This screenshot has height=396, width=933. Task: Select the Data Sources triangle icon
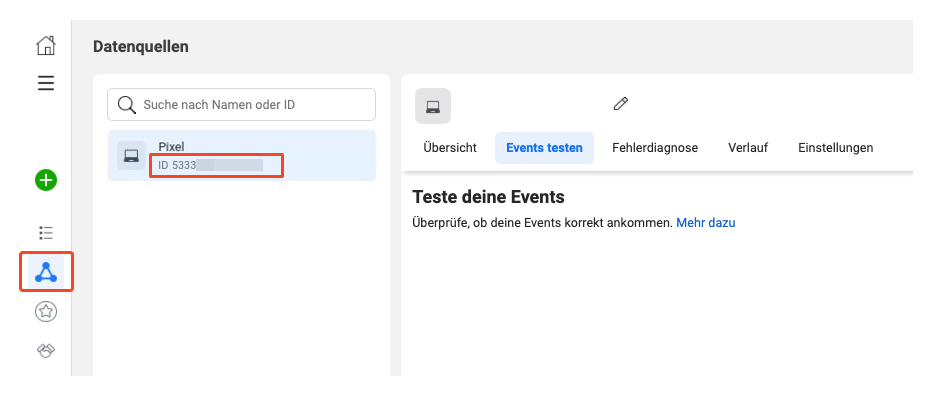click(46, 272)
